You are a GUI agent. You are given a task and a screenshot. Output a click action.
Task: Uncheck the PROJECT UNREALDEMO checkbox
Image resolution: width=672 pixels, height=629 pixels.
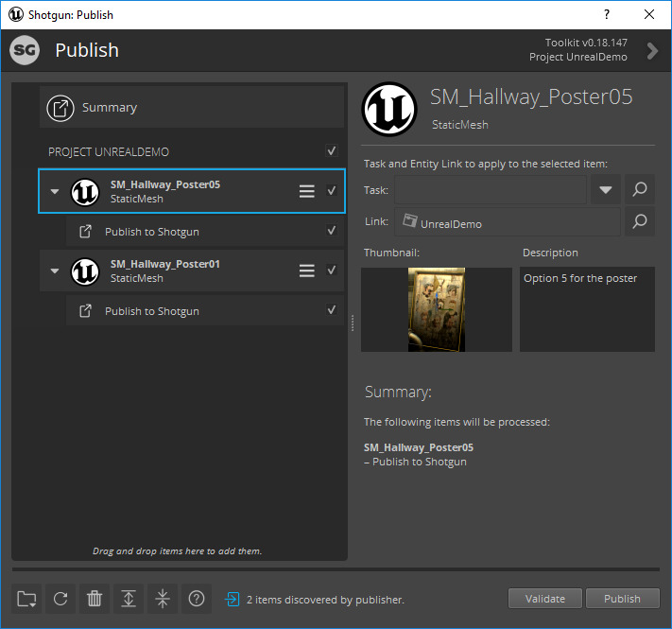point(331,151)
